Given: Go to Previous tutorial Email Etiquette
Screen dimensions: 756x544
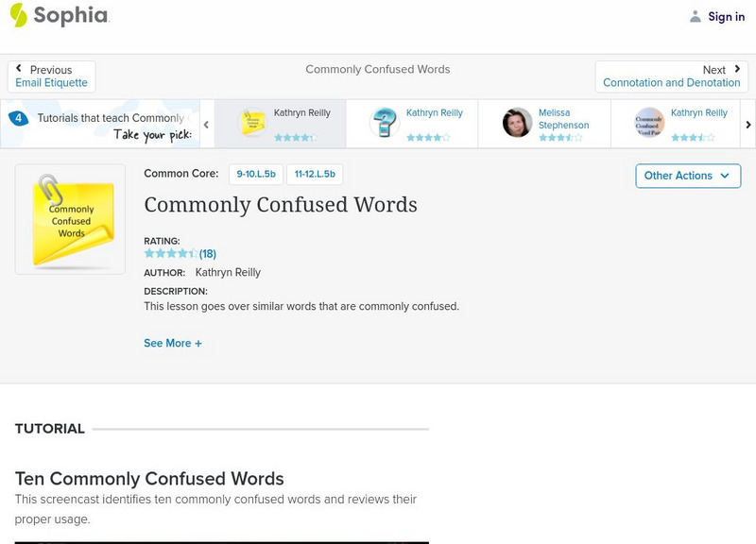Looking at the screenshot, I should coord(50,75).
